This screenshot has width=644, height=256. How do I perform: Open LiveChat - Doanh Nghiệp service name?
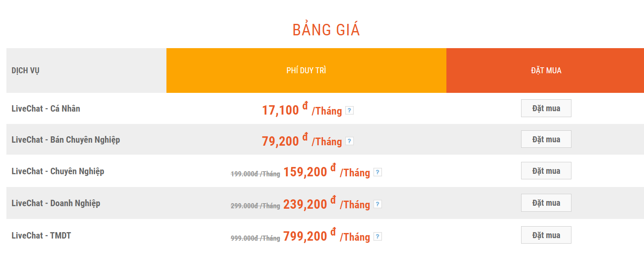[x=56, y=203]
